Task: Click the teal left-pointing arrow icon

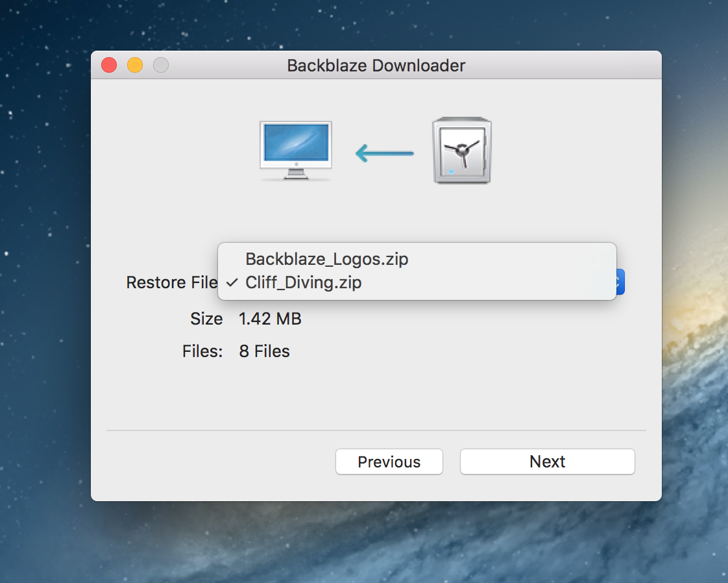Action: [x=384, y=153]
